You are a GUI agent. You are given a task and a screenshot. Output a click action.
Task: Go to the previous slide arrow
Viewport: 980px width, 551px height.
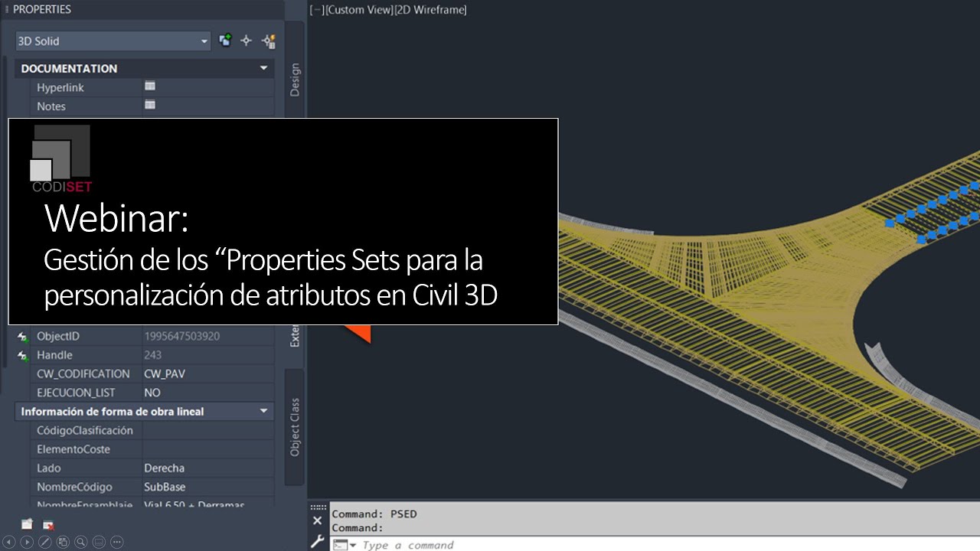point(9,542)
